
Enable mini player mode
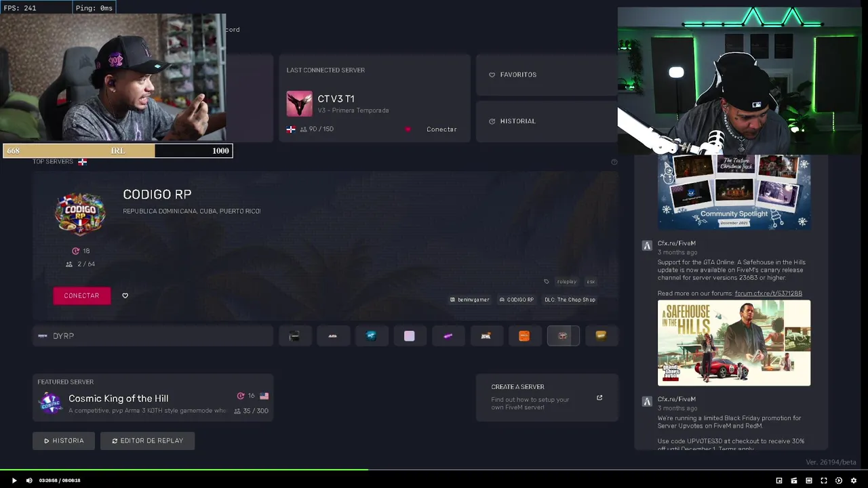[779, 481]
